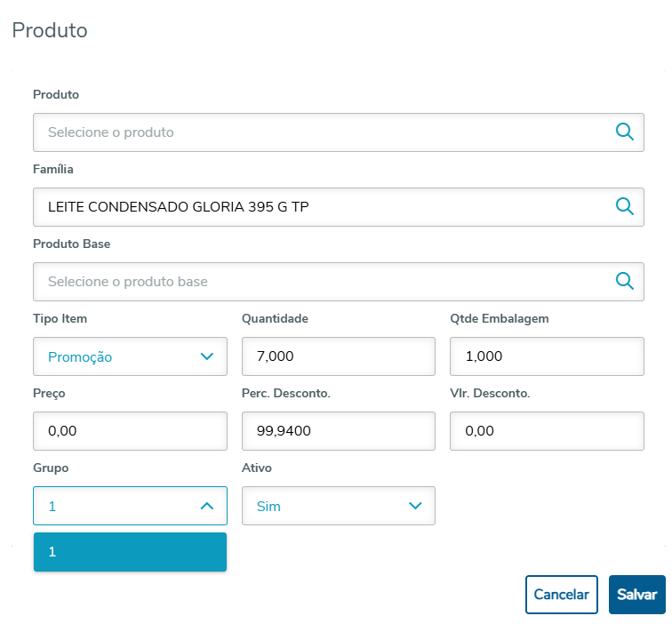672x624 pixels.
Task: Click the search icon in Produto Base field
Action: (x=625, y=282)
